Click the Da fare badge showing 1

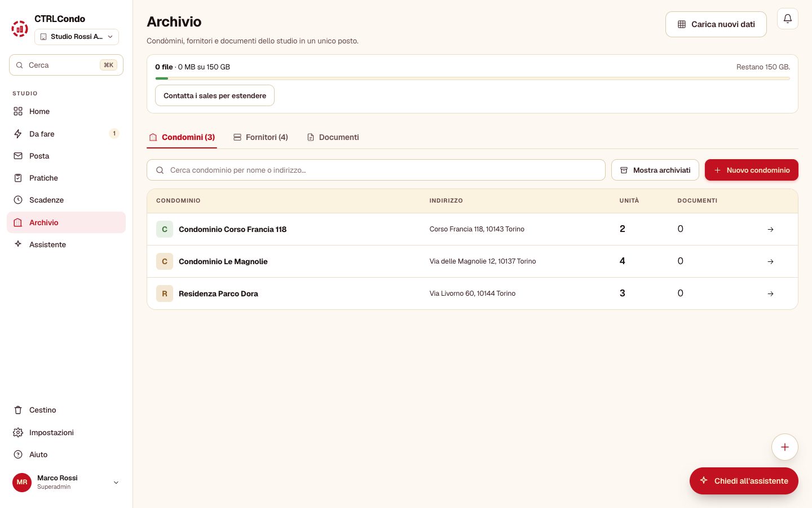(114, 134)
